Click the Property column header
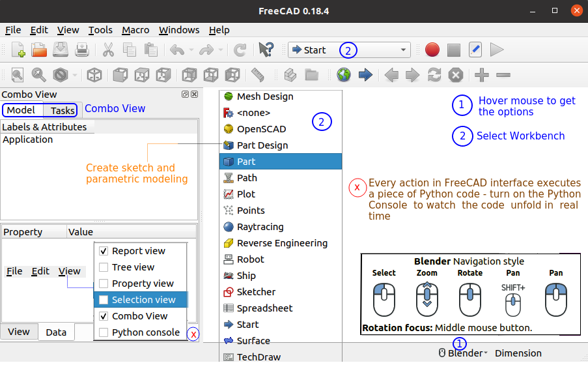The width and height of the screenshot is (588, 365). 34,231
